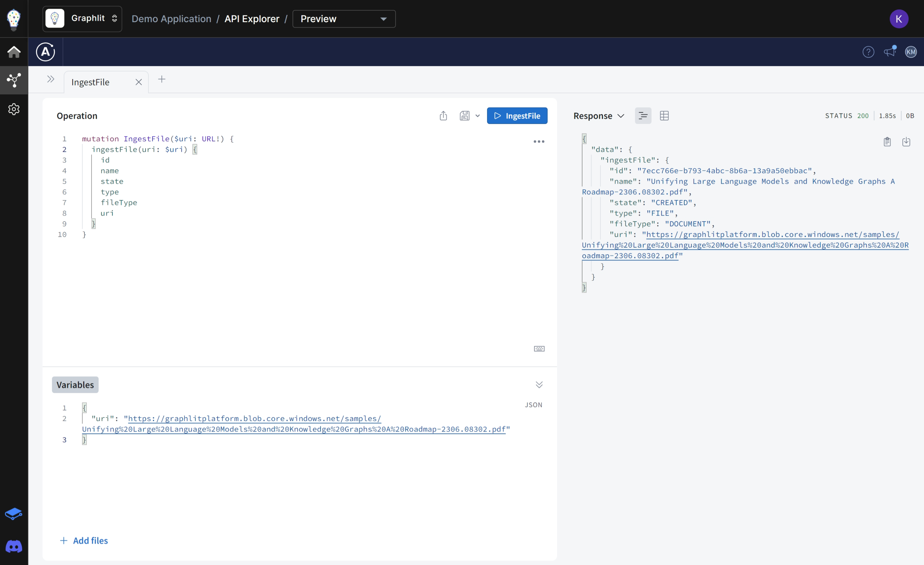This screenshot has height=565, width=924.
Task: Click the JSON label in variables
Action: (x=533, y=404)
